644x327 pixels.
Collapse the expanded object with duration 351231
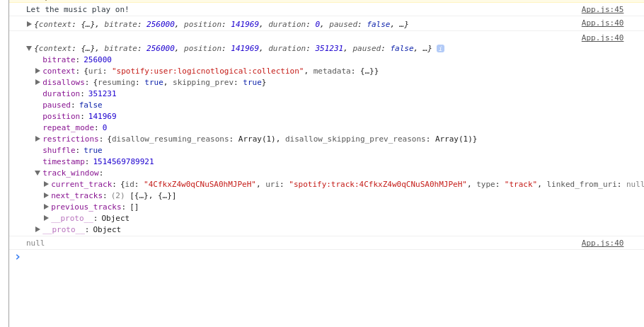29,48
